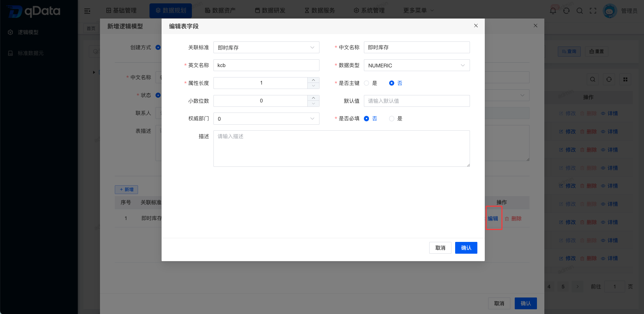Click the 管理员 username

(629, 11)
